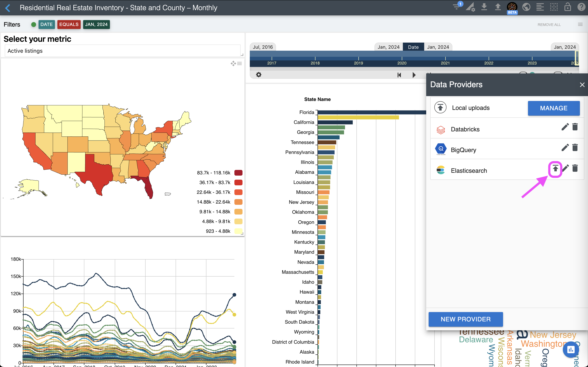
Task: Click the upload icon for Elasticsearch
Action: pos(555,169)
